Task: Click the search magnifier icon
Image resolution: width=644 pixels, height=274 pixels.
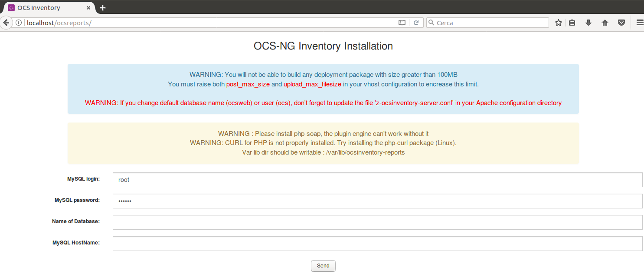Action: (432, 23)
